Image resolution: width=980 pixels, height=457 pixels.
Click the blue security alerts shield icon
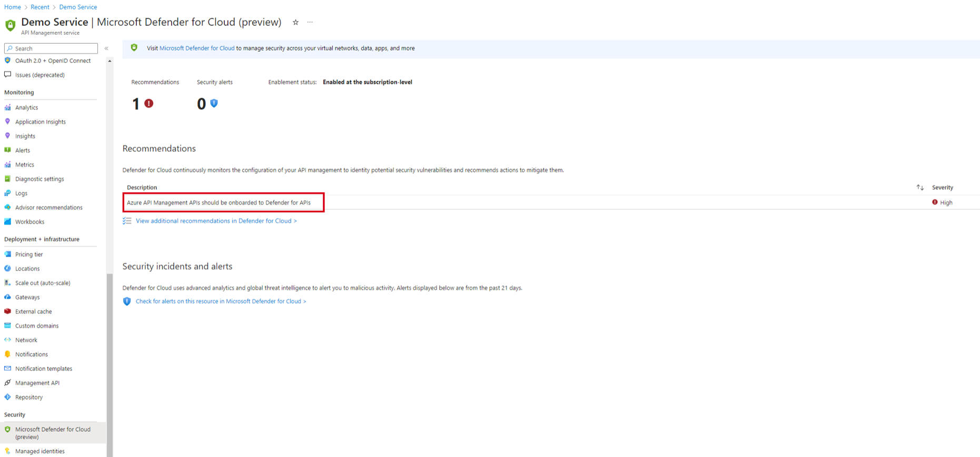click(214, 103)
